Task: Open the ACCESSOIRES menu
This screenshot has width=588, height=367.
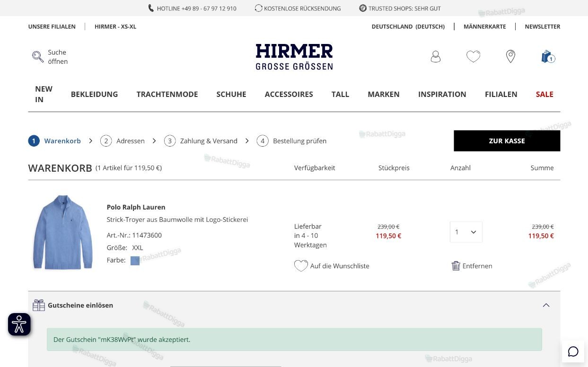Action: [289, 94]
